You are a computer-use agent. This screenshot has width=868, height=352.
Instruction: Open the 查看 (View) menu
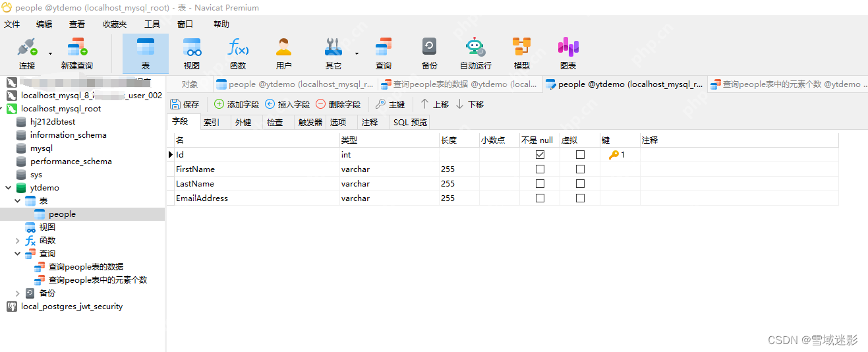click(x=77, y=24)
